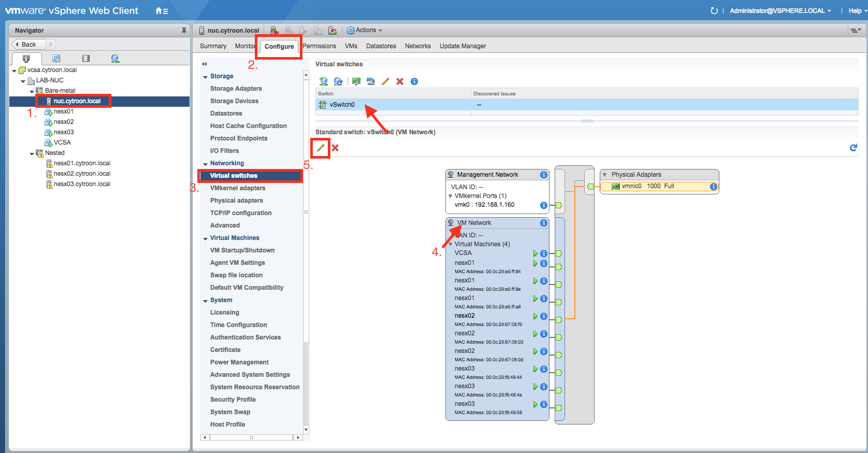Open info icon for VM Network port group
This screenshot has height=453, width=868.
click(x=544, y=223)
